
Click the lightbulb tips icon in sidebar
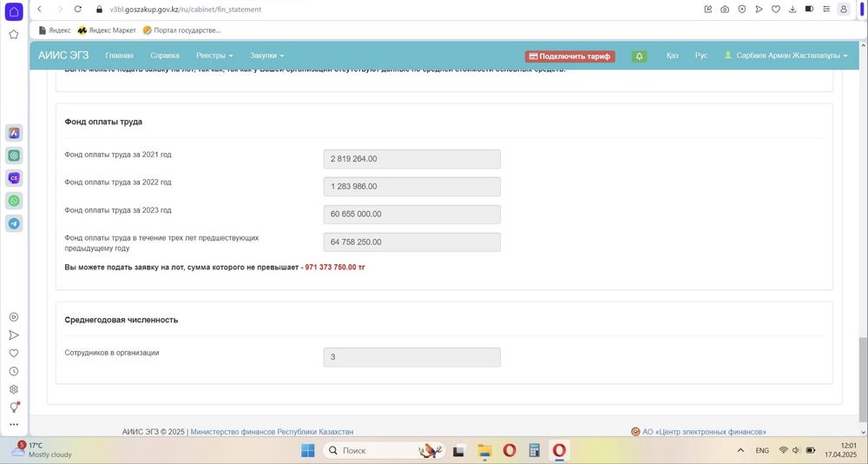14,408
